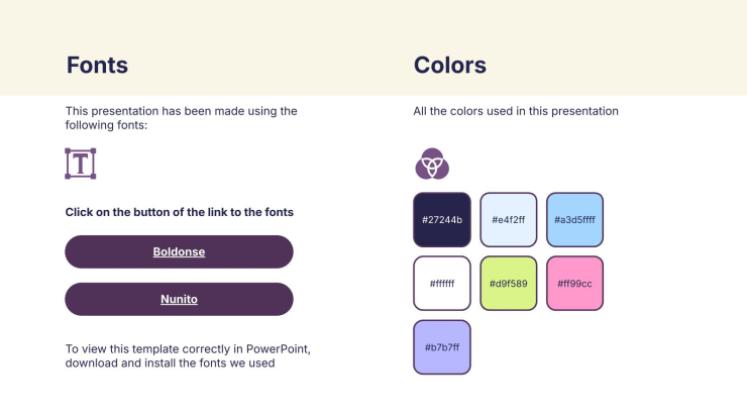Pick the pink #ff99cc swatch
The width and height of the screenshot is (747, 420).
(x=575, y=283)
